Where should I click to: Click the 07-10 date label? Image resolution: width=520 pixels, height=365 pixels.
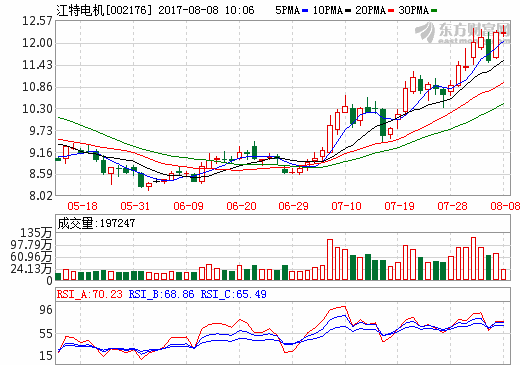click(346, 206)
